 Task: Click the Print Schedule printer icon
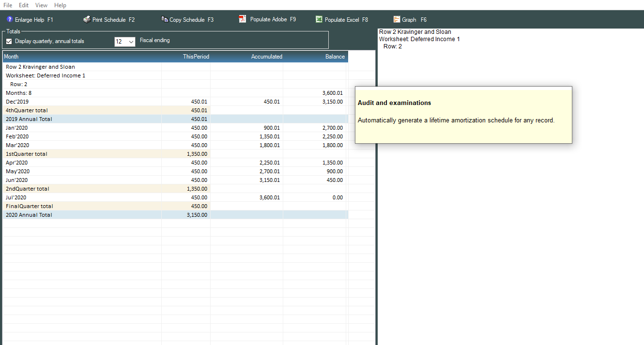[x=87, y=19]
